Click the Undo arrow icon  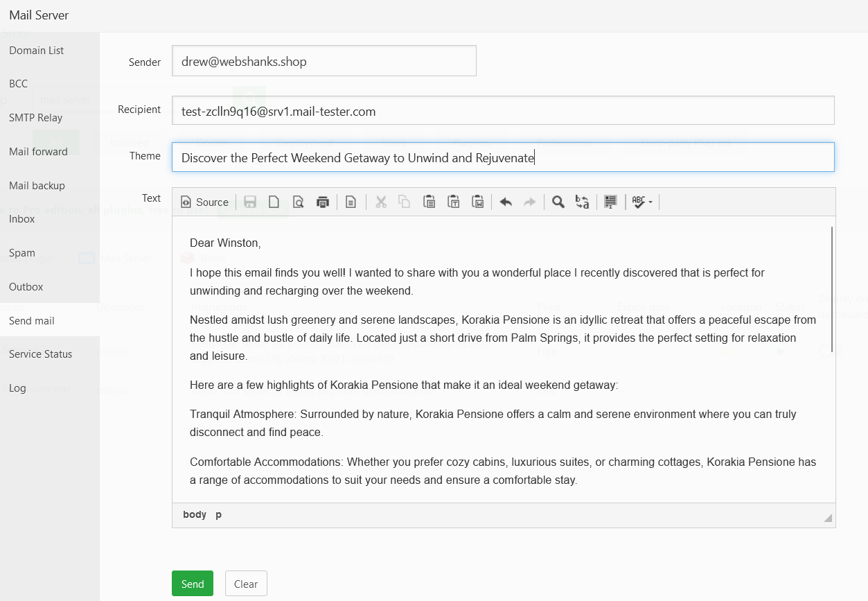[x=506, y=202]
